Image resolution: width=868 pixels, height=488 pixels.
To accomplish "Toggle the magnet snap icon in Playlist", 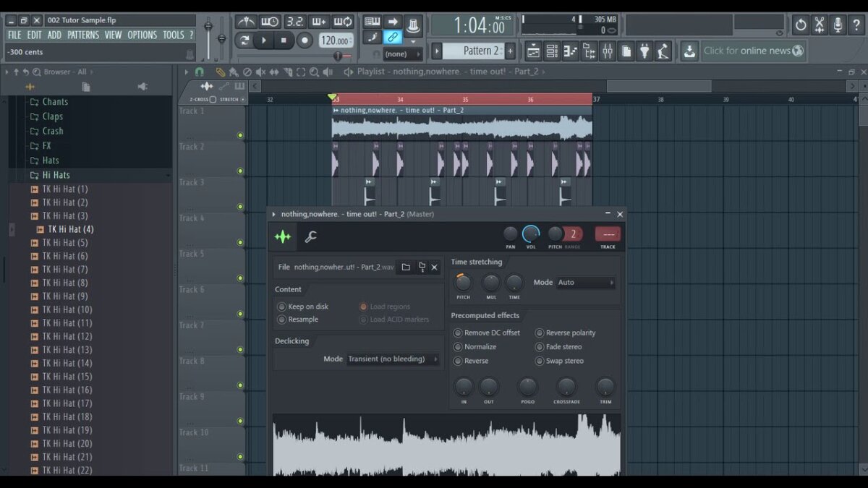I will click(x=199, y=72).
